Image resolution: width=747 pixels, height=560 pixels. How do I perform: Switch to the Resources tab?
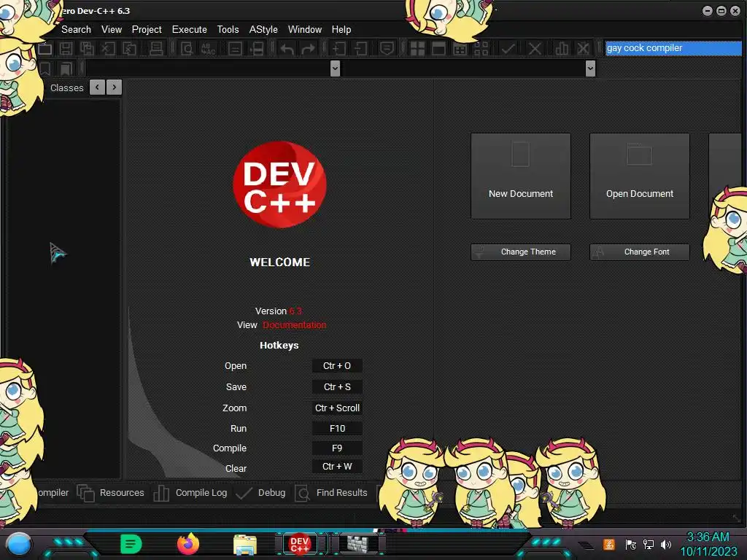(111, 493)
